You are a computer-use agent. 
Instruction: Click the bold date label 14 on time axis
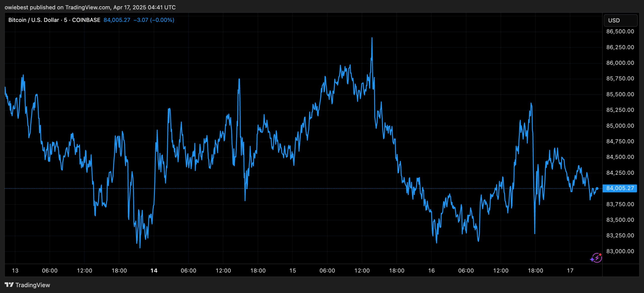pyautogui.click(x=154, y=271)
